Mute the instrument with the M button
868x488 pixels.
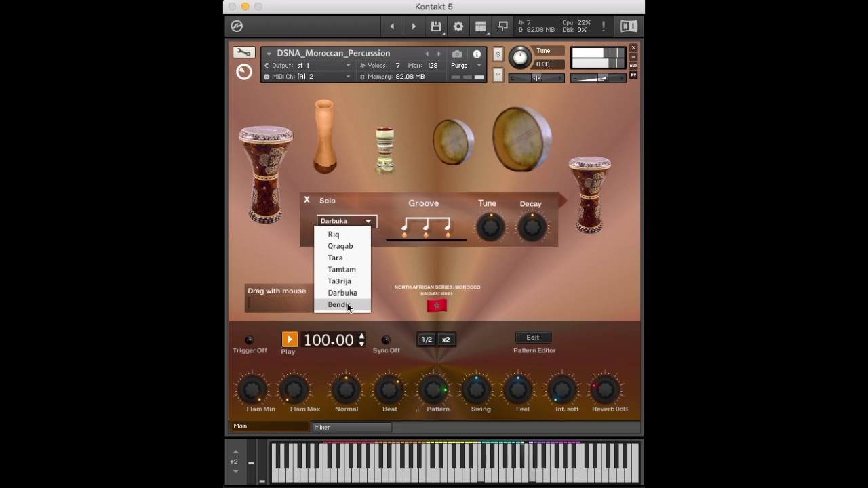click(x=498, y=76)
